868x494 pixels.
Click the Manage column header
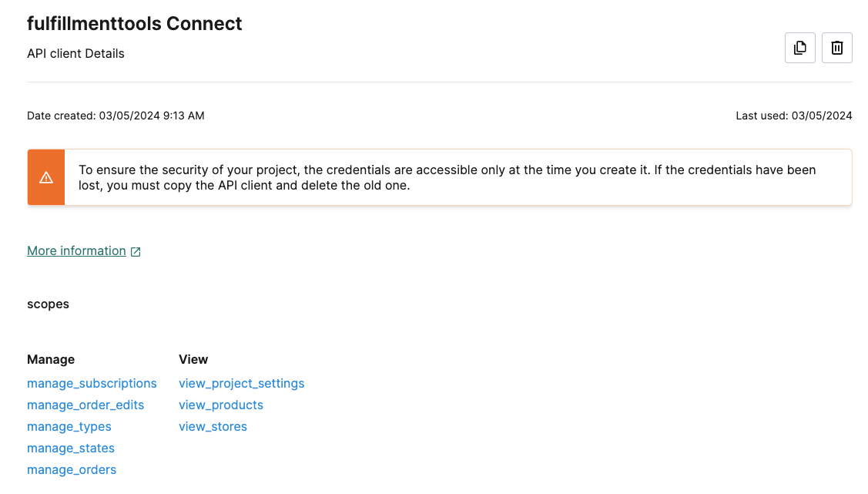(x=51, y=359)
